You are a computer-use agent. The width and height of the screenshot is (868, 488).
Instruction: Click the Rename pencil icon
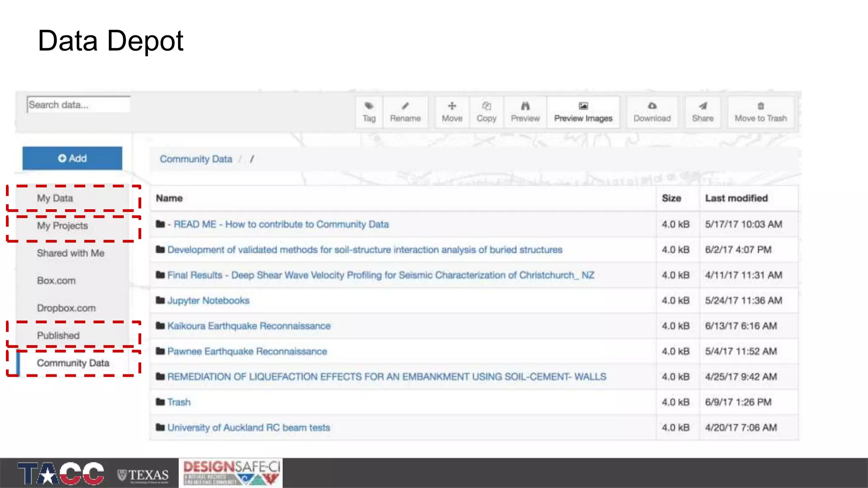[x=405, y=106]
